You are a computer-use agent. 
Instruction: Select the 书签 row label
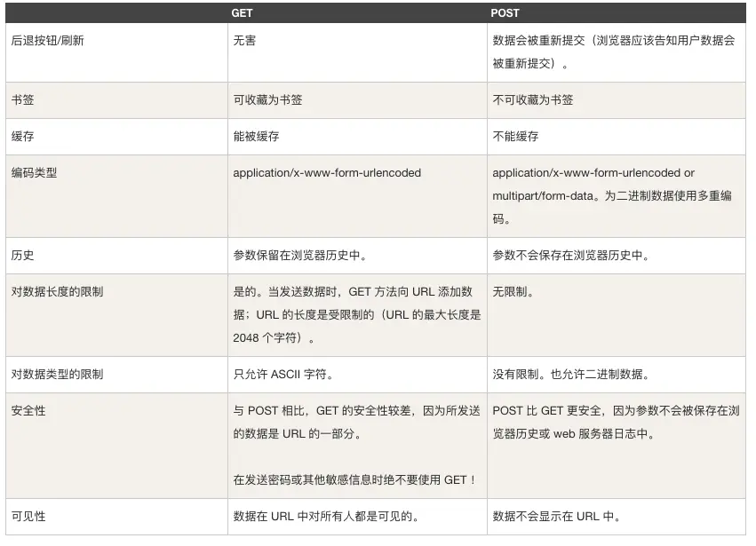pyautogui.click(x=23, y=99)
